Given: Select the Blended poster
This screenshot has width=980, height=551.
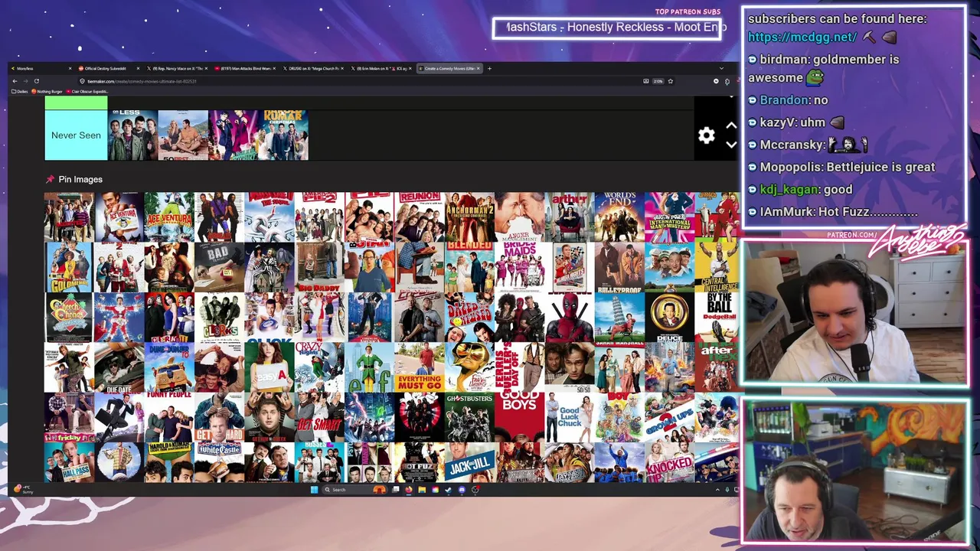Looking at the screenshot, I should [x=469, y=266].
